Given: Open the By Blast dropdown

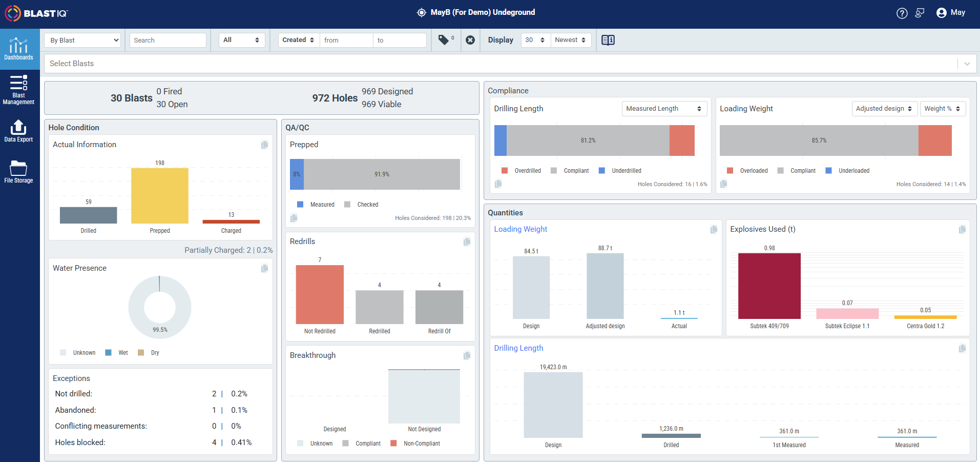Looking at the screenshot, I should pos(83,40).
